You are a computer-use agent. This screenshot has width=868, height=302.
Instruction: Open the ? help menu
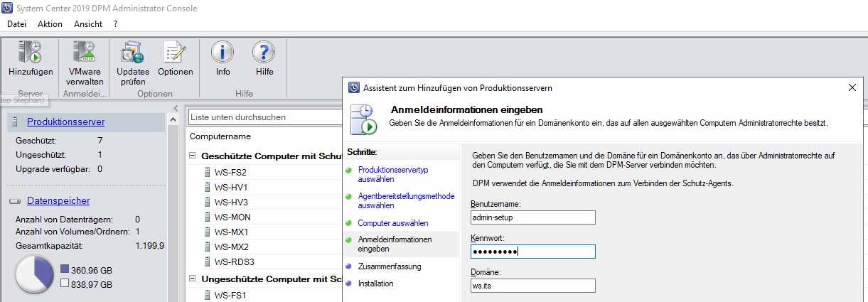click(x=115, y=24)
